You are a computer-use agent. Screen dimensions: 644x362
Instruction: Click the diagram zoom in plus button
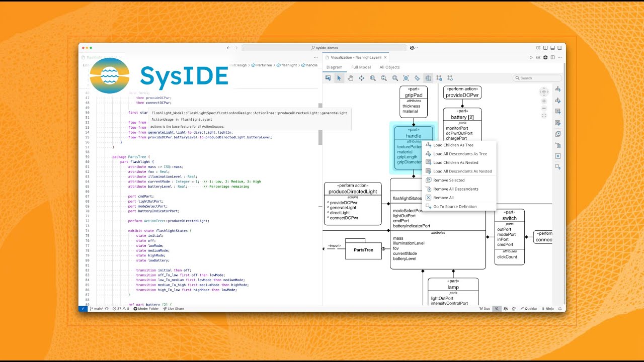[544, 101]
